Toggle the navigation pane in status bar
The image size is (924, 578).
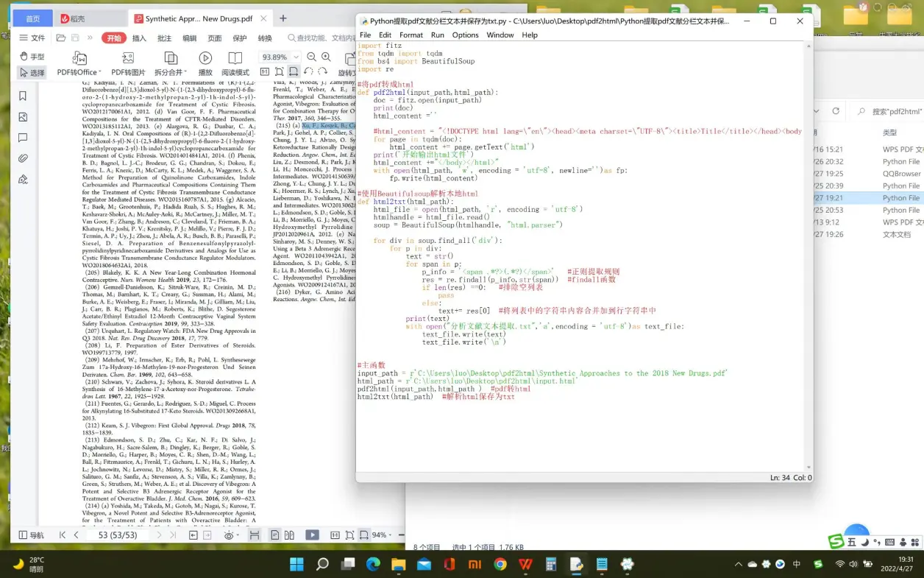tap(31, 535)
